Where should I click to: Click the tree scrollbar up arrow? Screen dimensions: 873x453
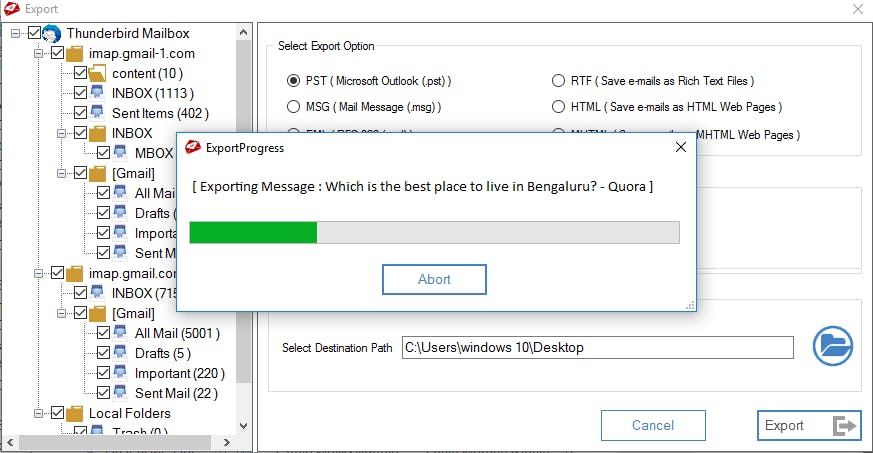(243, 32)
